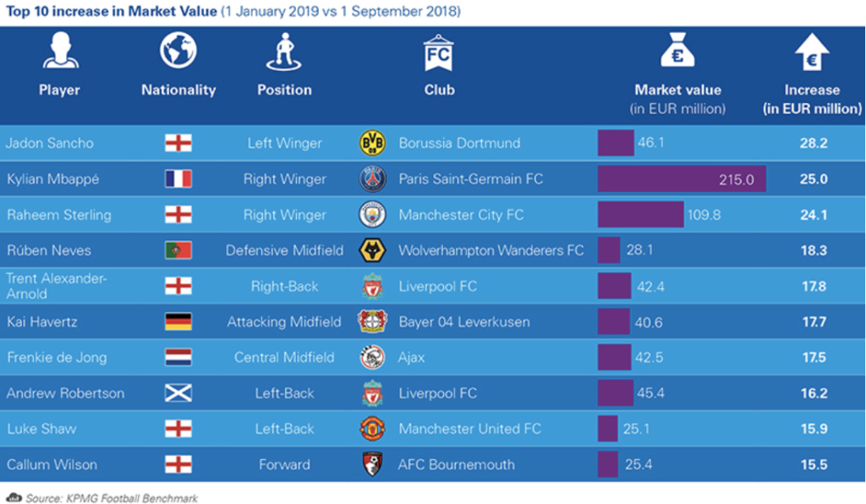Click Mbappé's 215.0 market value bar
The width and height of the screenshot is (866, 504).
[682, 179]
